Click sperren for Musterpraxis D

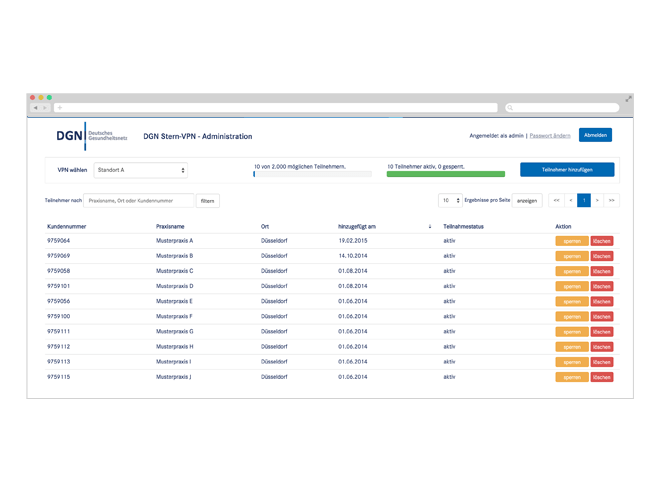click(x=572, y=287)
